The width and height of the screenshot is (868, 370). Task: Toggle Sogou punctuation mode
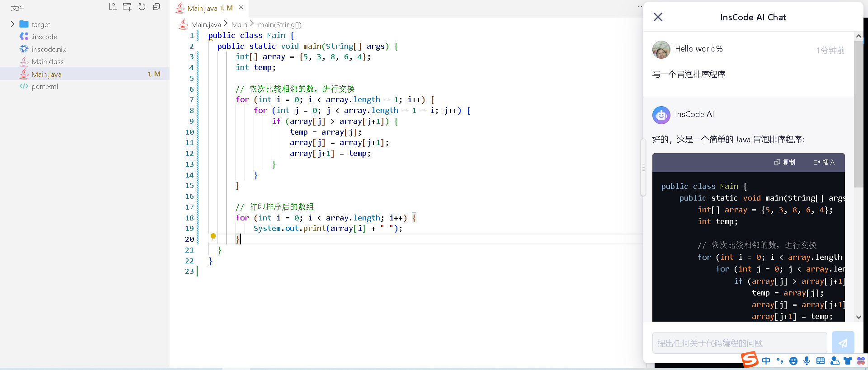[x=779, y=361]
